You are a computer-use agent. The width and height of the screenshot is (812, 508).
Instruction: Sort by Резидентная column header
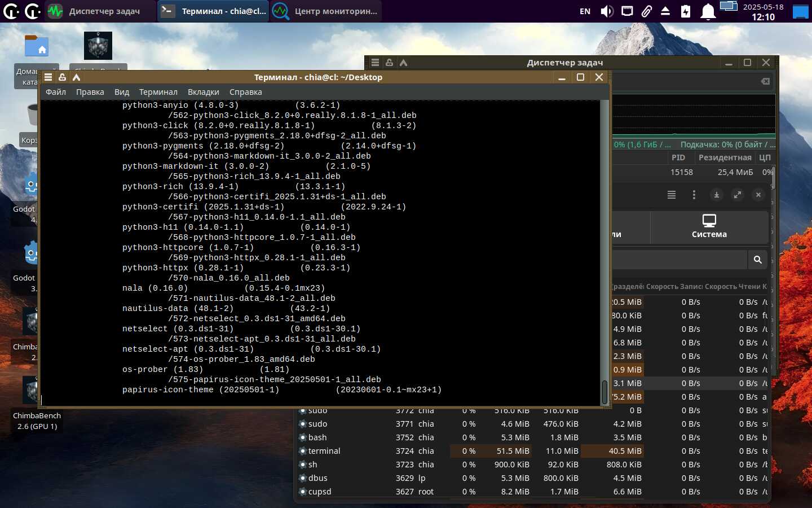[725, 157]
